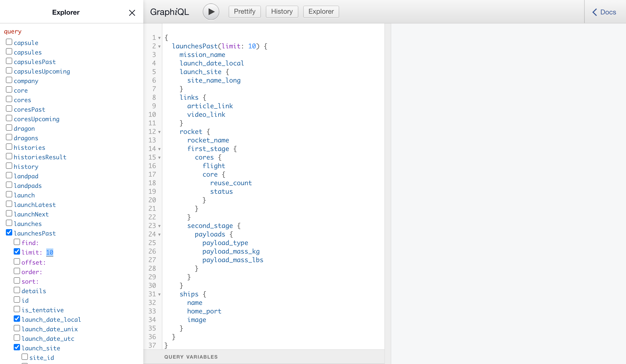
Task: Click the limit value 10 in the editor
Action: pyautogui.click(x=252, y=46)
